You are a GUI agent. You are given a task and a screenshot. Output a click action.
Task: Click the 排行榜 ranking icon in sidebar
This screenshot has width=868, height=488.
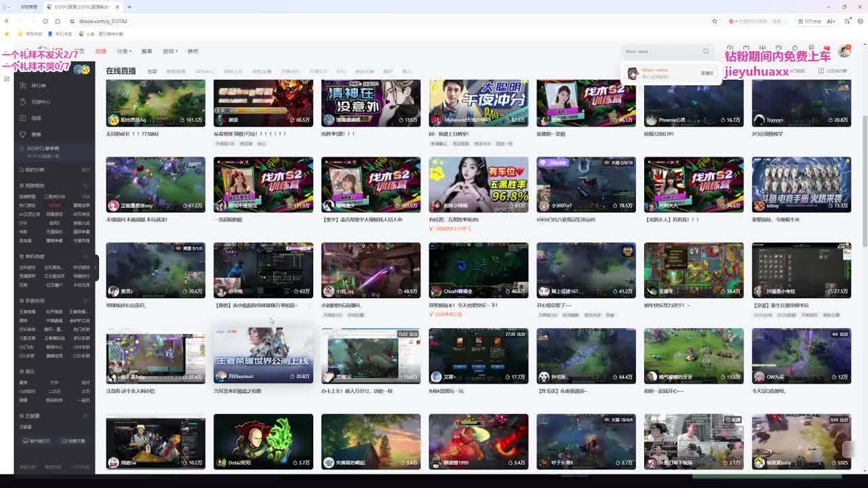[23, 85]
